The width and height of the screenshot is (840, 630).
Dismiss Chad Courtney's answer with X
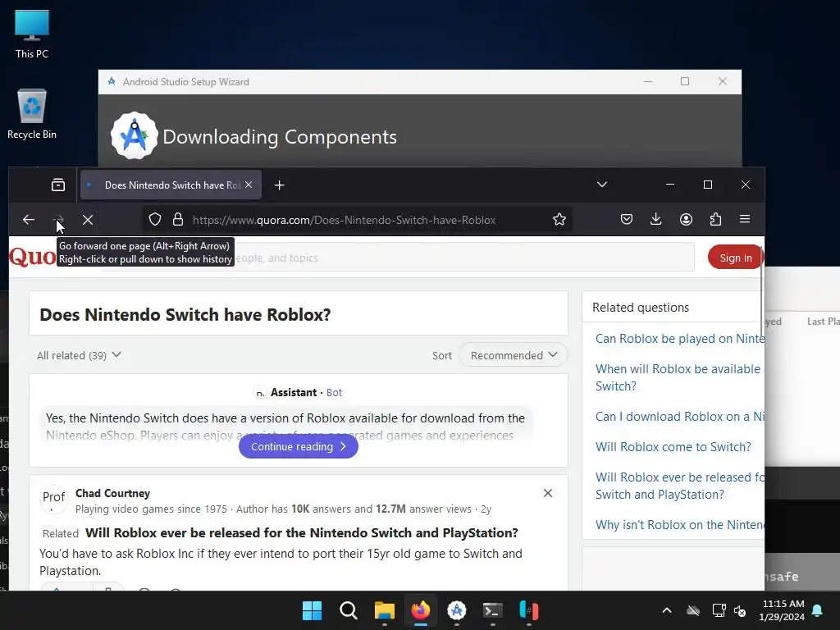click(x=547, y=493)
